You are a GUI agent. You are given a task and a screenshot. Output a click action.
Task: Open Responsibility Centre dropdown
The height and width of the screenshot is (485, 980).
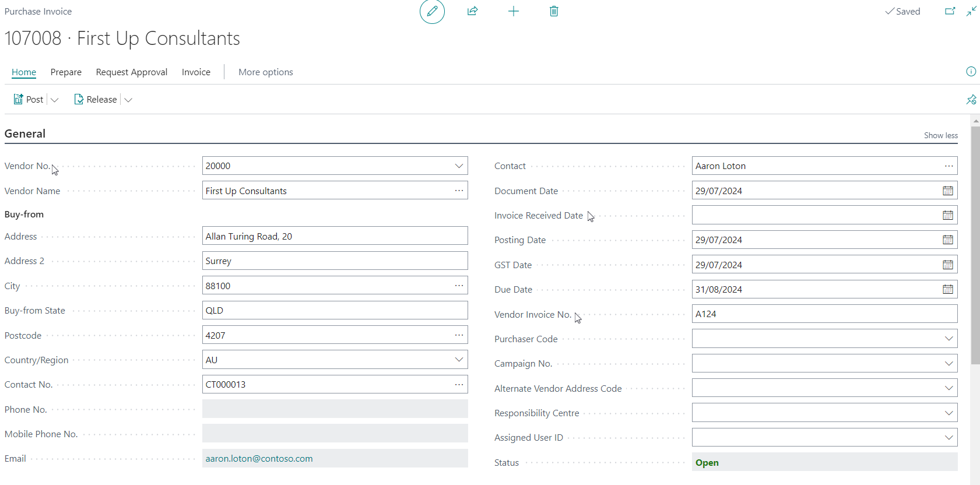[949, 413]
